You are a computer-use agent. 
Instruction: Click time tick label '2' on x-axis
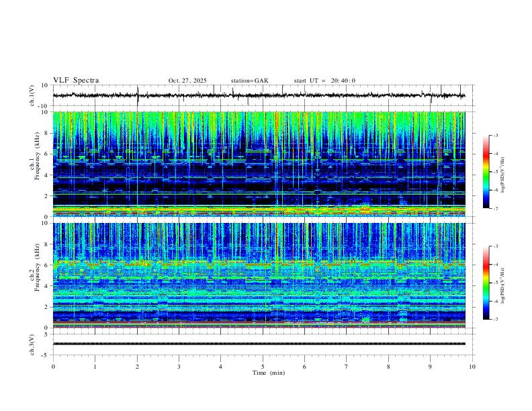click(x=137, y=367)
